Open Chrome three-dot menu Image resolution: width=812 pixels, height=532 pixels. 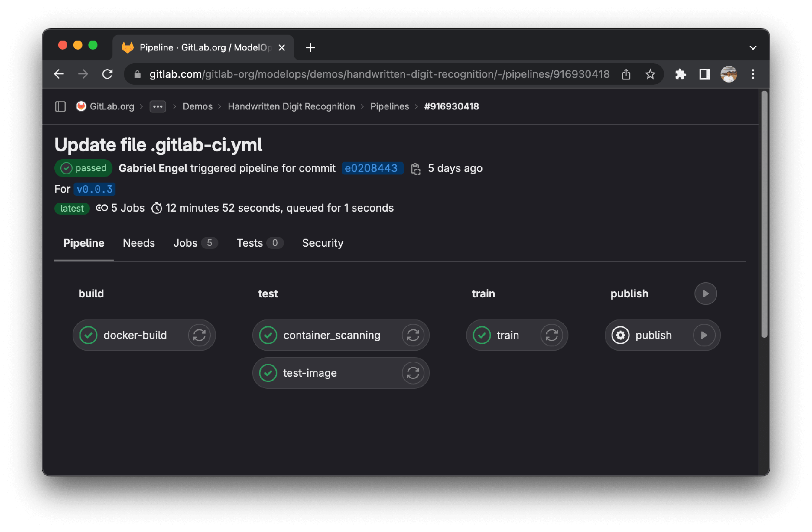(753, 74)
